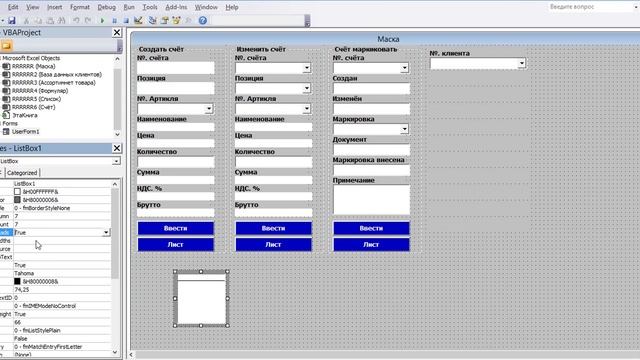
Task: Close the VBAProject explorer pane
Action: point(117,33)
